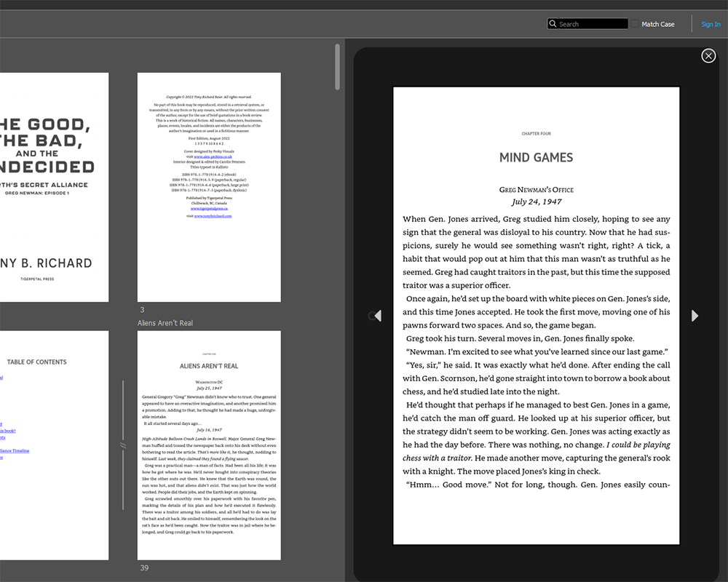Click the 'July 24, 1947' date line
The width and height of the screenshot is (728, 582).
pos(537,202)
